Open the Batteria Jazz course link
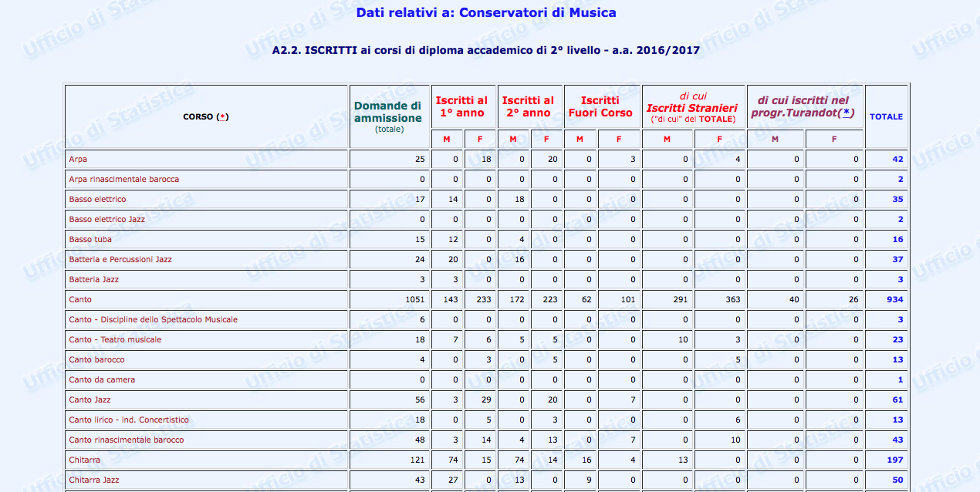980x492 pixels. (x=93, y=280)
